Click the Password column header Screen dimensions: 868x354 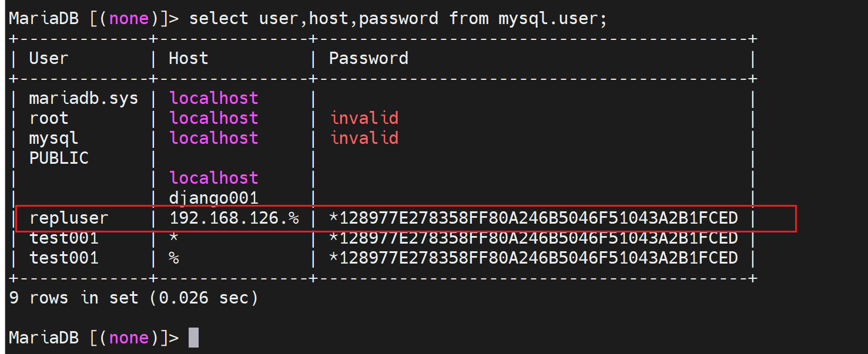point(368,58)
